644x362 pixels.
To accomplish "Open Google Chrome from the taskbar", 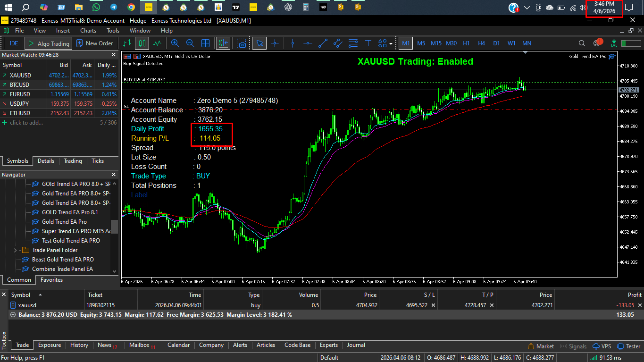I will point(131,7).
